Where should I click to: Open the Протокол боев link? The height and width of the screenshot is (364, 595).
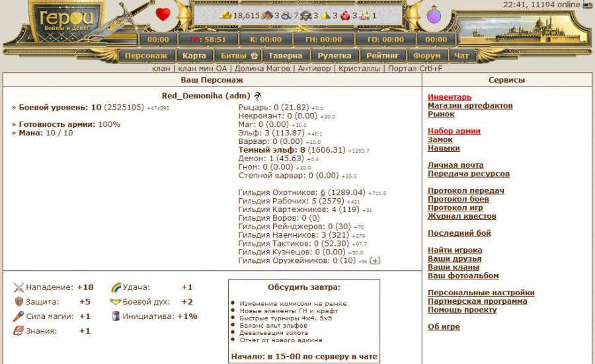point(458,199)
